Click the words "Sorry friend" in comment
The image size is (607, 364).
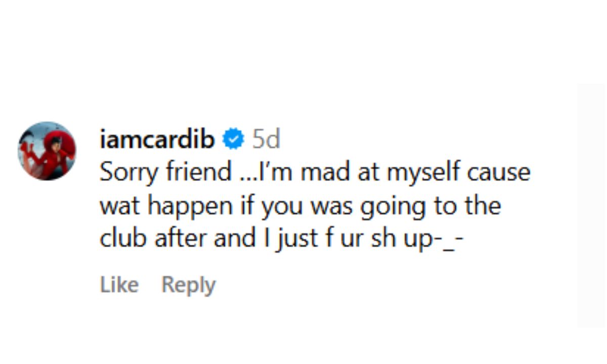click(165, 172)
